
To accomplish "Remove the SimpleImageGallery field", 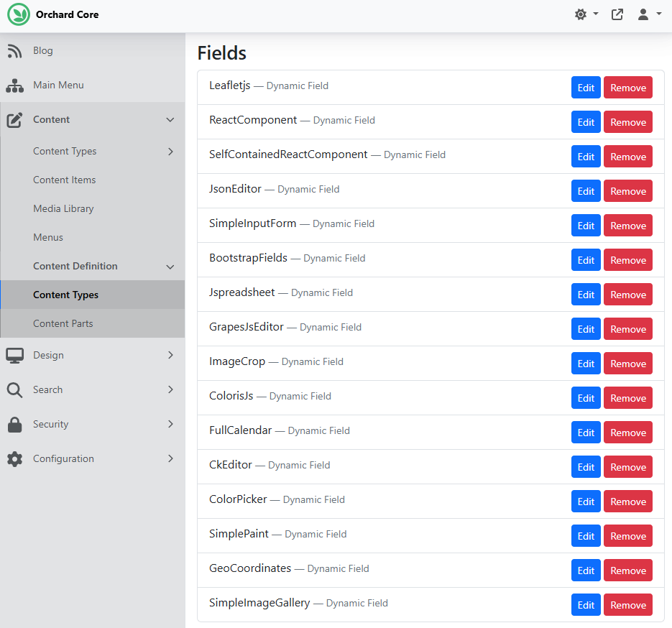I will [x=628, y=605].
